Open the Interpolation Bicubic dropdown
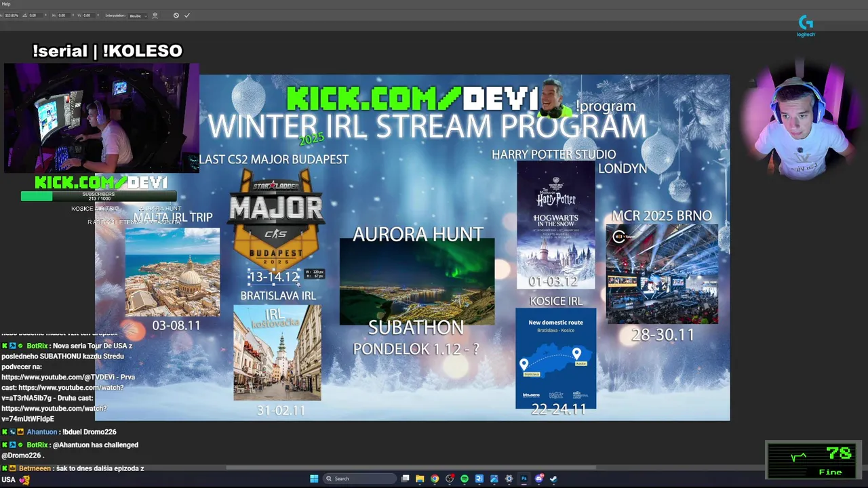The width and height of the screenshot is (868, 488). [138, 16]
